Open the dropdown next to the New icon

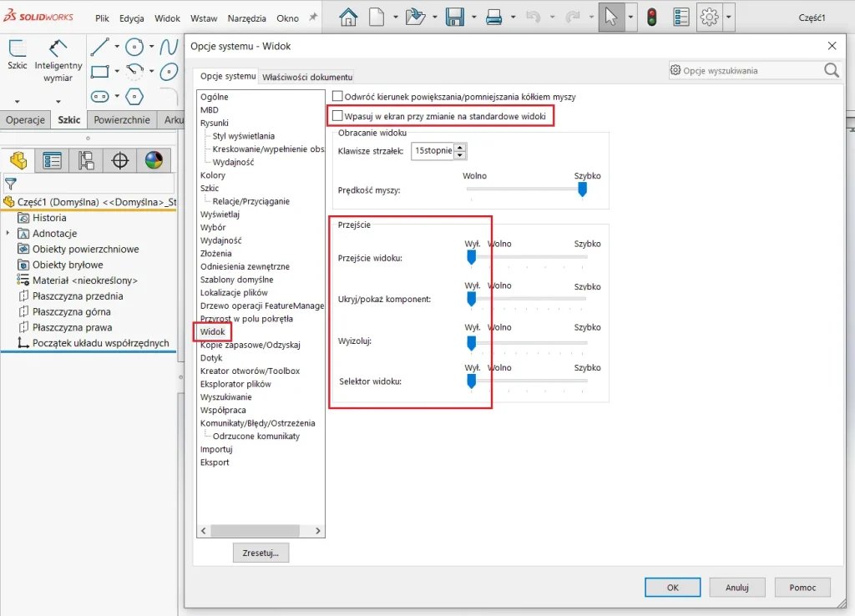pos(395,18)
